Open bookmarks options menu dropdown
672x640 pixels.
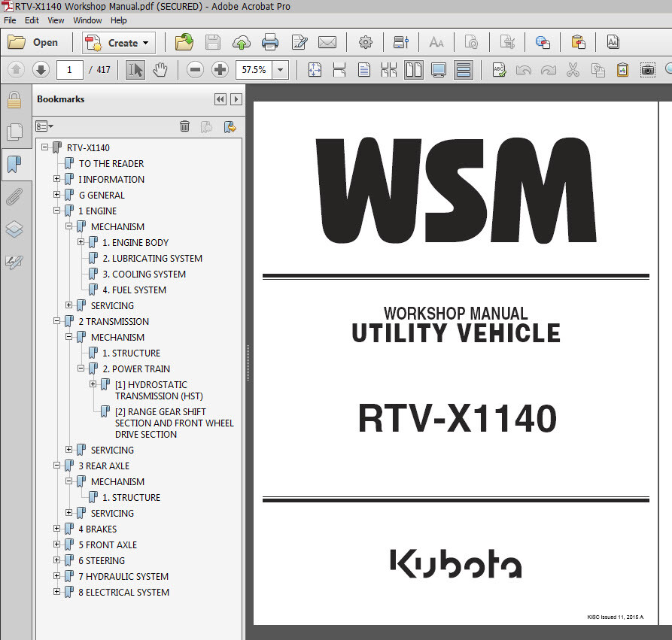point(44,126)
